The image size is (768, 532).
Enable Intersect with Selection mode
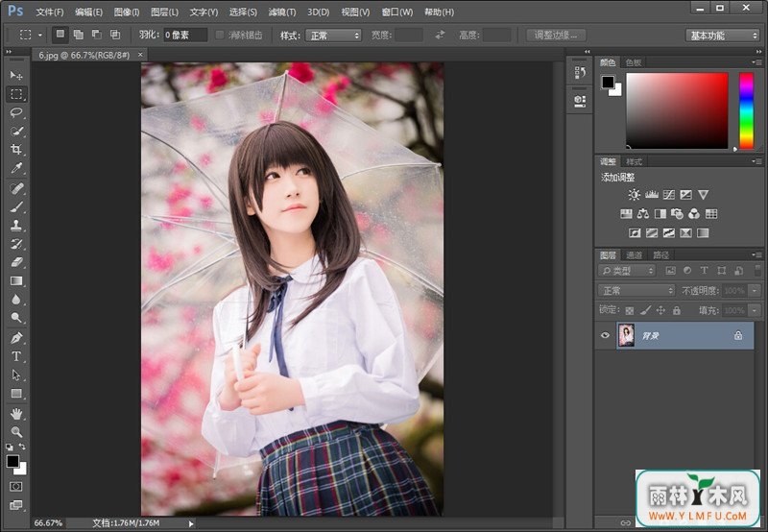point(115,35)
